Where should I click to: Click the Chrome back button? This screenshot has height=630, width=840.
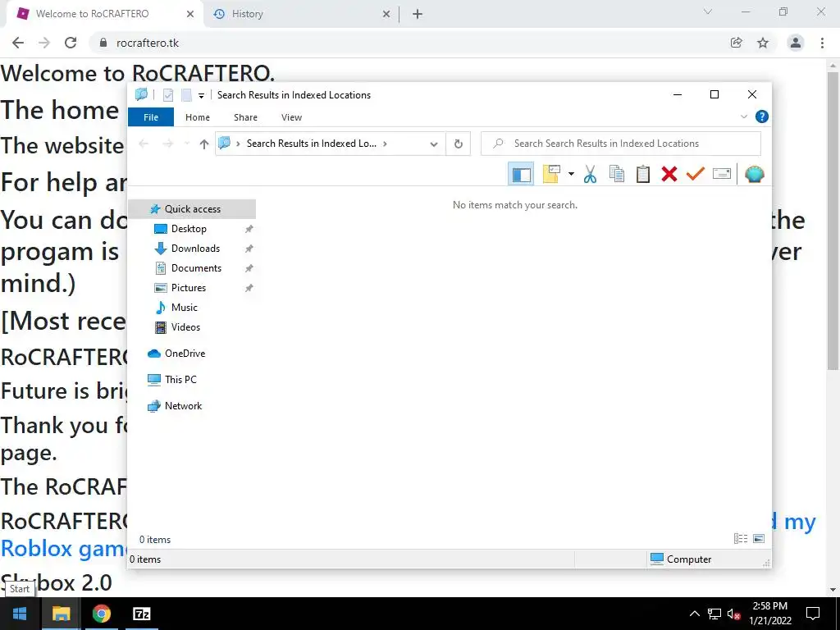18,43
